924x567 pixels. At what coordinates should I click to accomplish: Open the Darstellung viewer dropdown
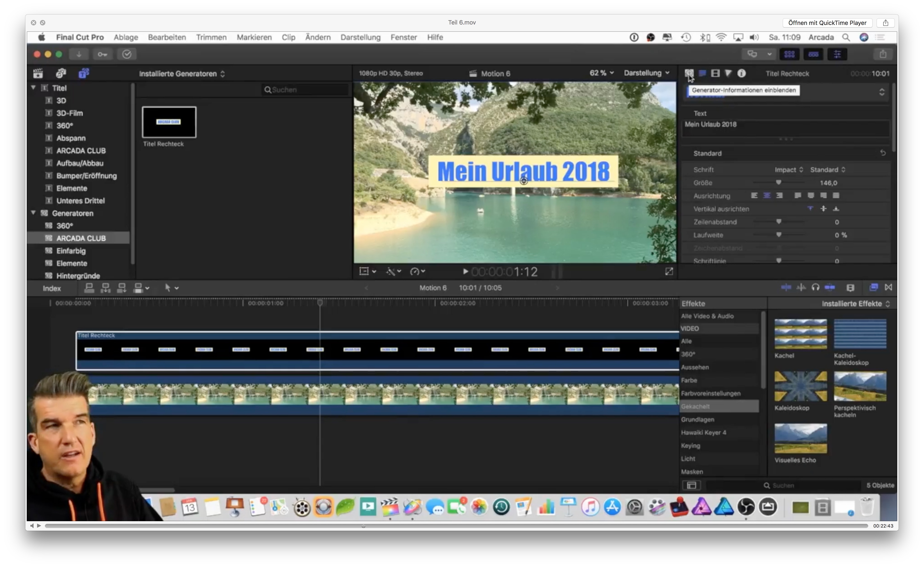click(647, 73)
